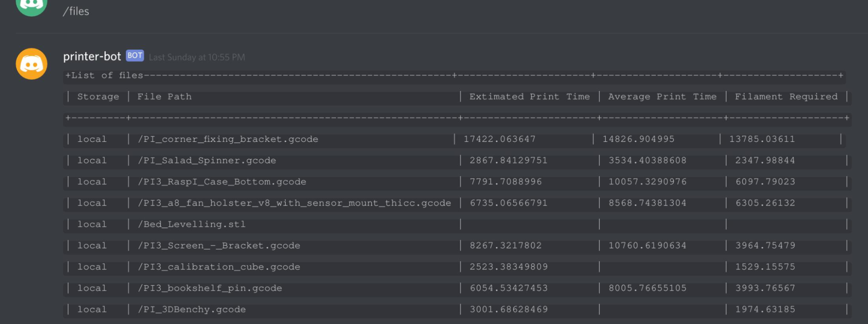Click average time value 14826.904995
The height and width of the screenshot is (324, 868).
pyautogui.click(x=638, y=139)
